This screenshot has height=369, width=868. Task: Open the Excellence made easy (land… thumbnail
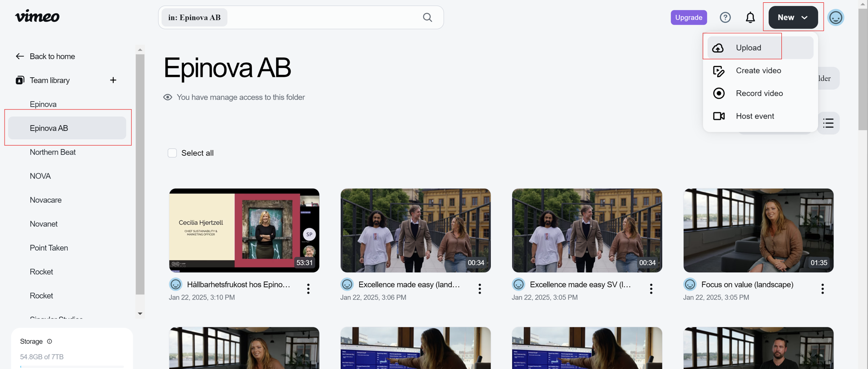[415, 230]
